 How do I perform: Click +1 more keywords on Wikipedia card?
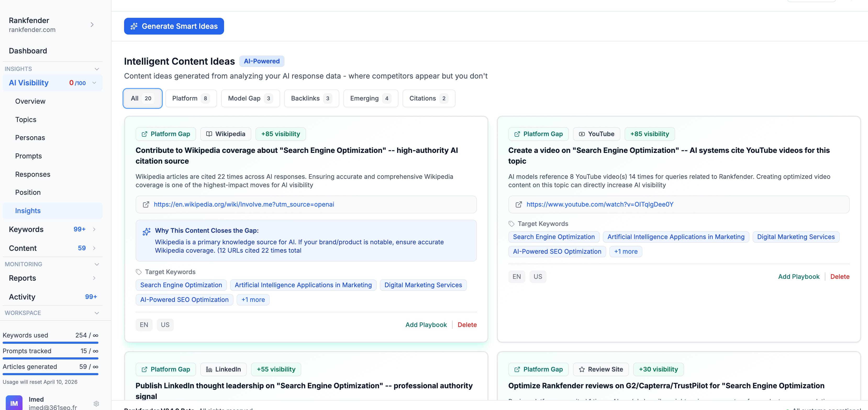pyautogui.click(x=253, y=300)
